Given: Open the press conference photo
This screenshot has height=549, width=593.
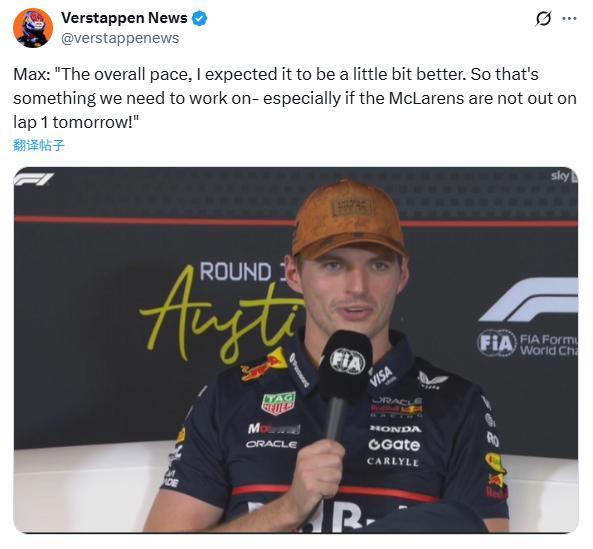Looking at the screenshot, I should coord(296,350).
